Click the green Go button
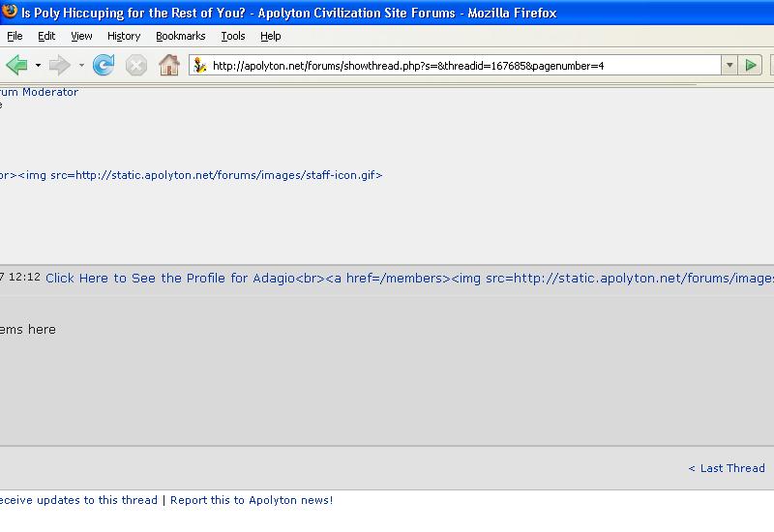This screenshot has width=774, height=532. coord(751,66)
